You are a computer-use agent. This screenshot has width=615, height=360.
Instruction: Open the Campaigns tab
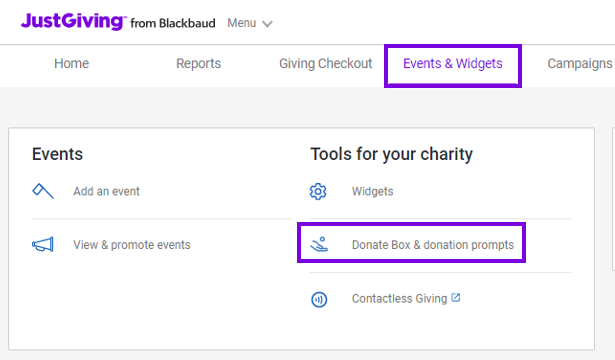click(580, 64)
